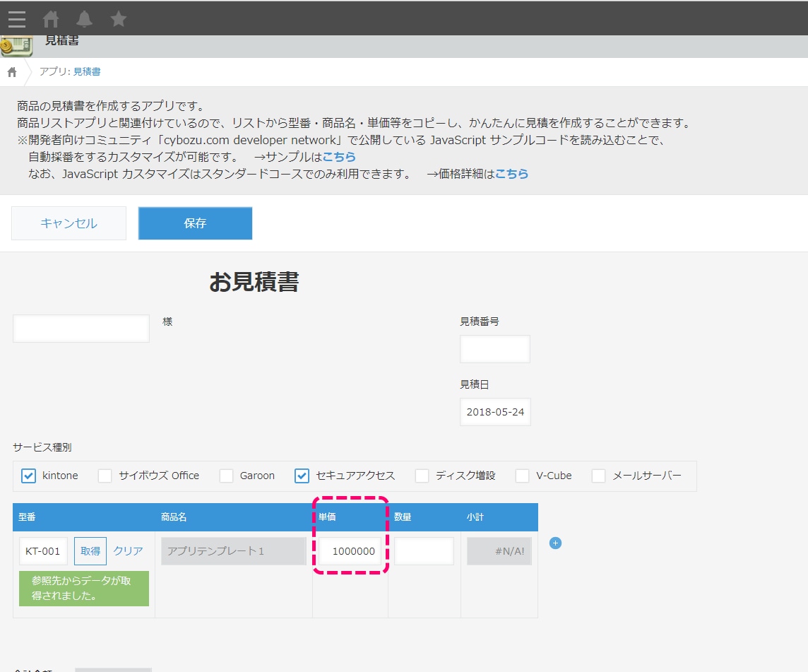Image resolution: width=808 pixels, height=672 pixels.
Task: Click the favorites star icon
Action: click(x=118, y=18)
